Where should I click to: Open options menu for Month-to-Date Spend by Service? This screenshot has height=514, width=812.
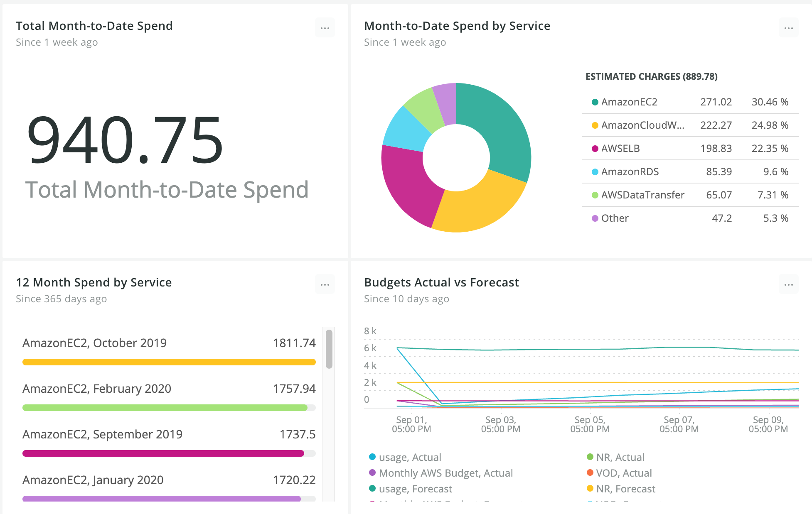(788, 28)
